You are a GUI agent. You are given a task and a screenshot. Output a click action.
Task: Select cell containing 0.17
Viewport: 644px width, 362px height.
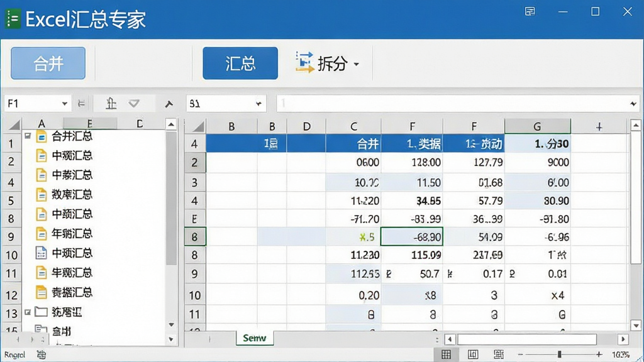point(474,274)
